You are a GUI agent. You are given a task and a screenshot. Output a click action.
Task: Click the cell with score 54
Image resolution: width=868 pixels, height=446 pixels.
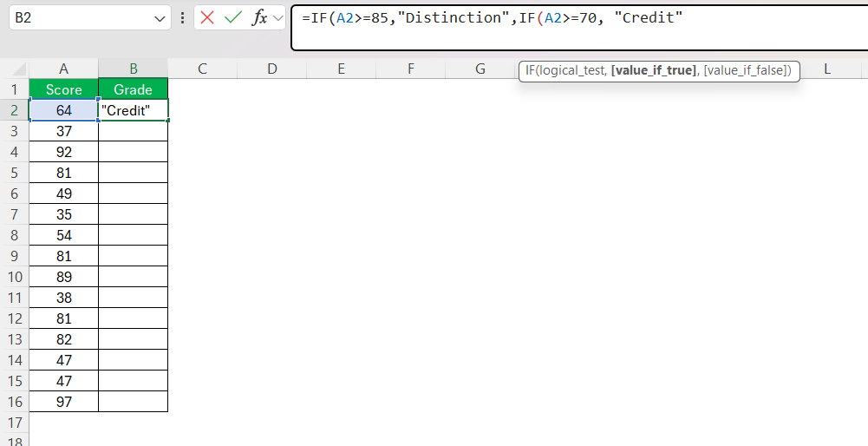63,235
